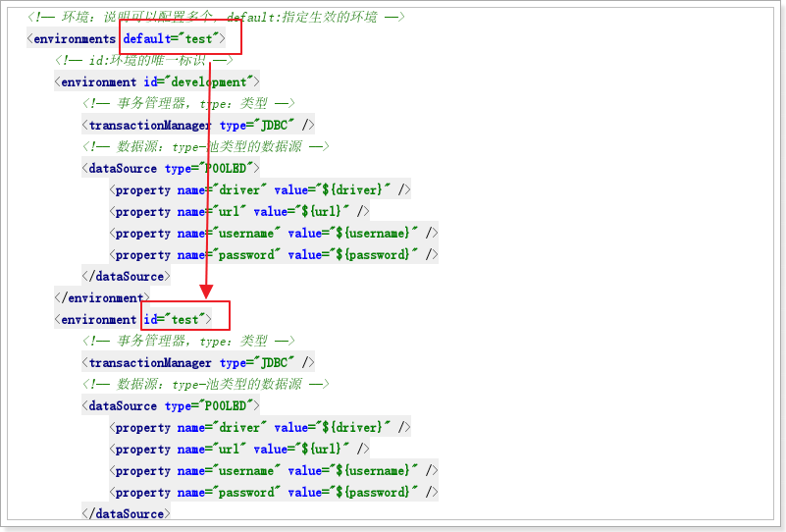Click 数据源 comment in development environment

[205, 147]
